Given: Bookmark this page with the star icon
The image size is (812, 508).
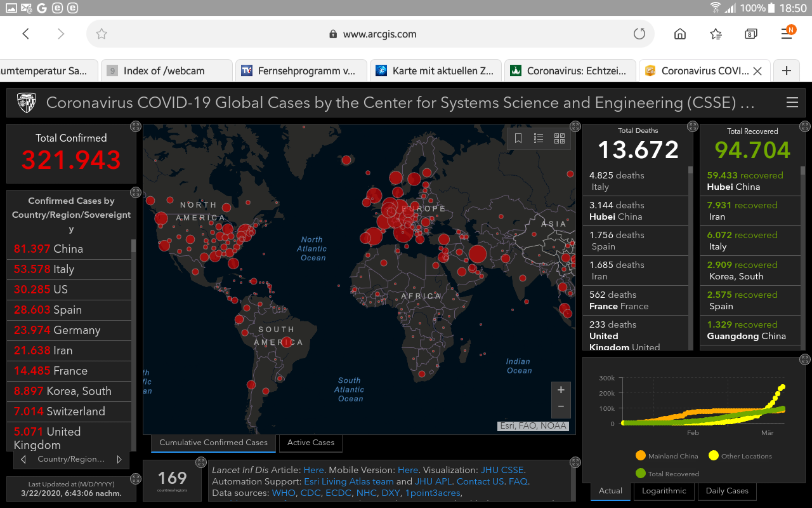Looking at the screenshot, I should pos(101,34).
